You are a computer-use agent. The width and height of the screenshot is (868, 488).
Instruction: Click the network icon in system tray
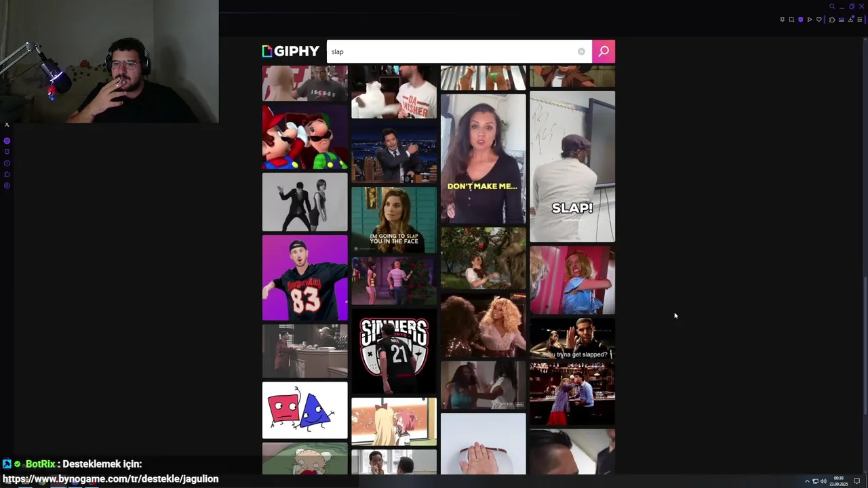(x=815, y=481)
